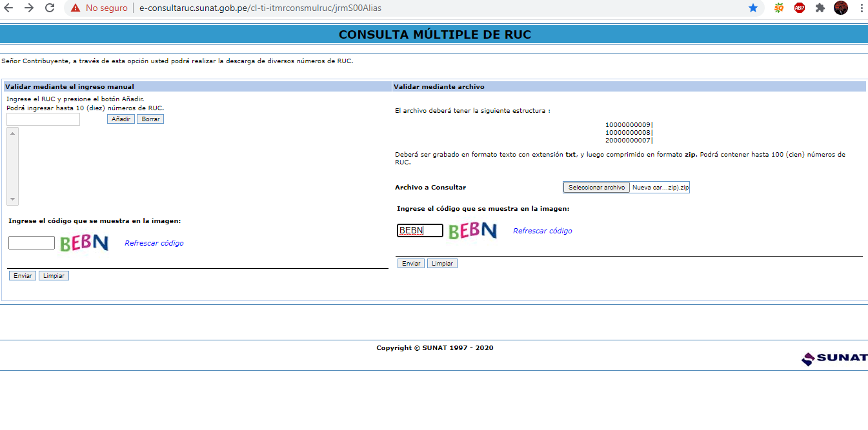The image size is (868, 430).
Task: Clear the manual form with Limpiar
Action: coord(54,276)
